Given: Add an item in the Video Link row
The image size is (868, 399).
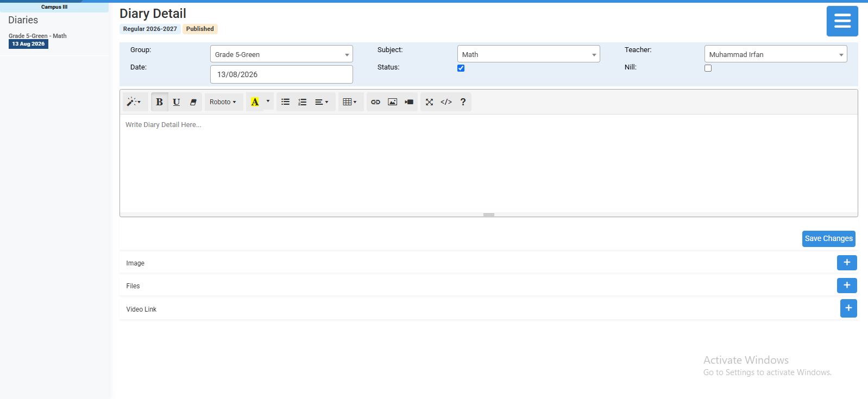Looking at the screenshot, I should [x=848, y=308].
